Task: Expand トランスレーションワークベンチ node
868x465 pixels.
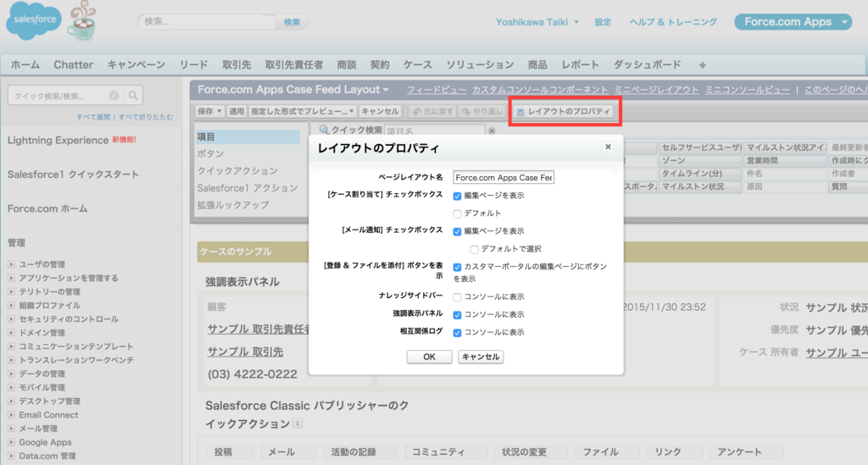Action: click(x=11, y=360)
